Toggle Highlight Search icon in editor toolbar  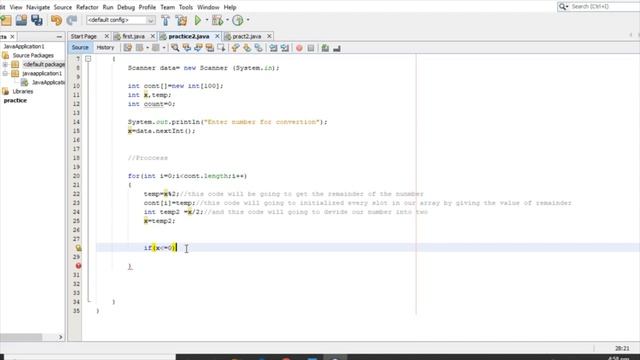[209, 48]
